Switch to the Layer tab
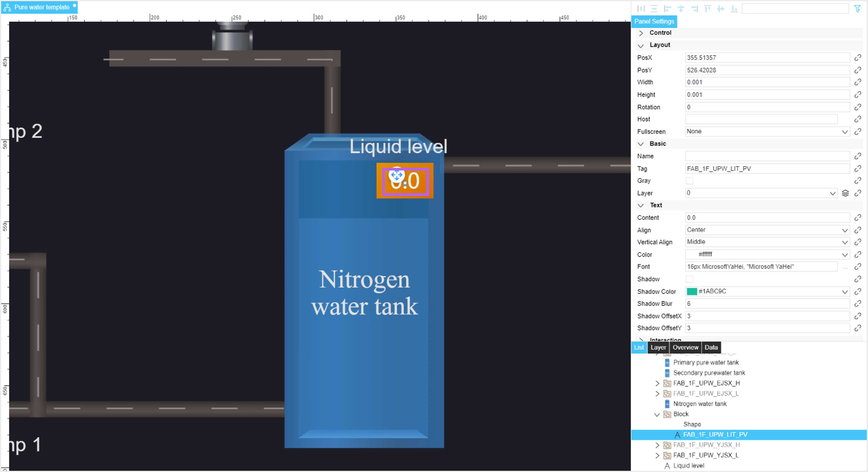This screenshot has height=472, width=868. pos(658,348)
